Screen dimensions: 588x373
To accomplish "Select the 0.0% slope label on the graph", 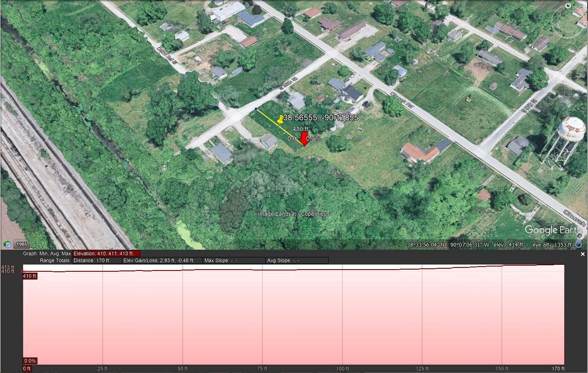I will pos(30,361).
